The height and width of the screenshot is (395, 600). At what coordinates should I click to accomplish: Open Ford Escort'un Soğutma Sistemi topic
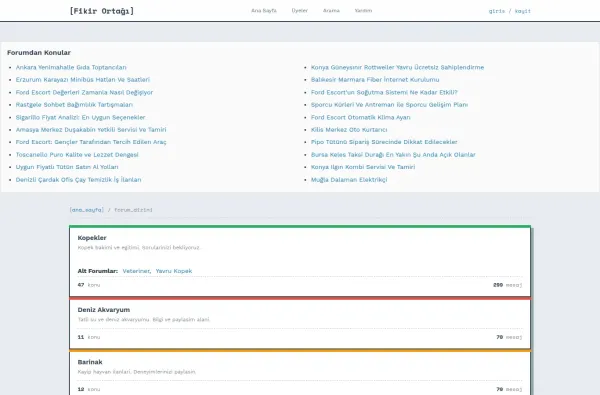tap(384, 92)
